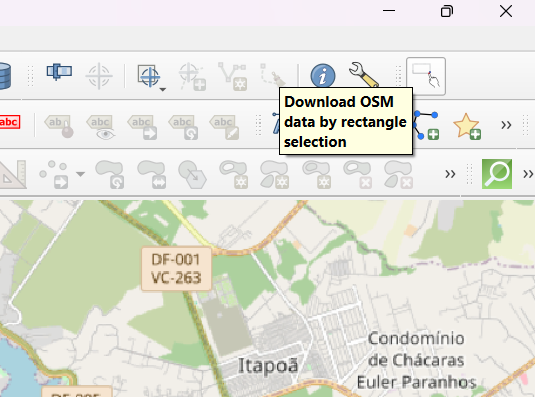Toggle the show/hide labels eye icon
This screenshot has height=397, width=535.
point(100,127)
